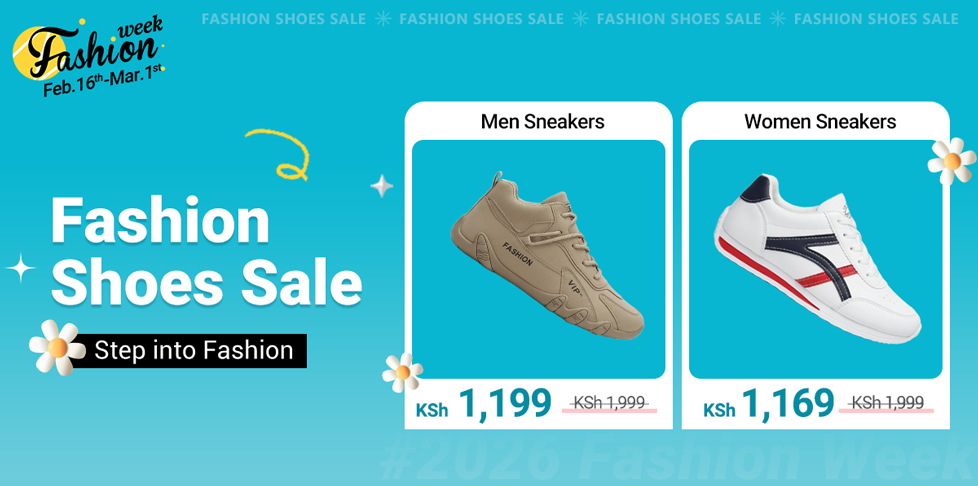978x486 pixels.
Task: Open the Men Sneakers card title
Action: 542,122
